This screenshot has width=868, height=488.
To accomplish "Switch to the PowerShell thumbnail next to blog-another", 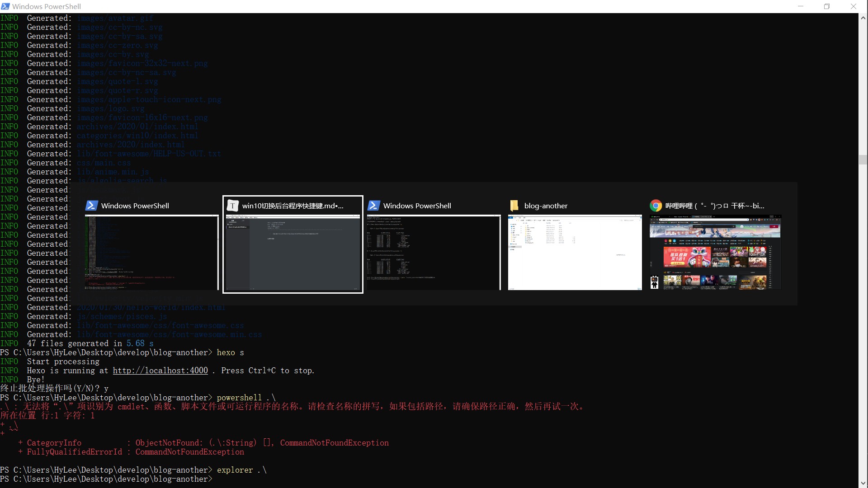I will pyautogui.click(x=434, y=253).
